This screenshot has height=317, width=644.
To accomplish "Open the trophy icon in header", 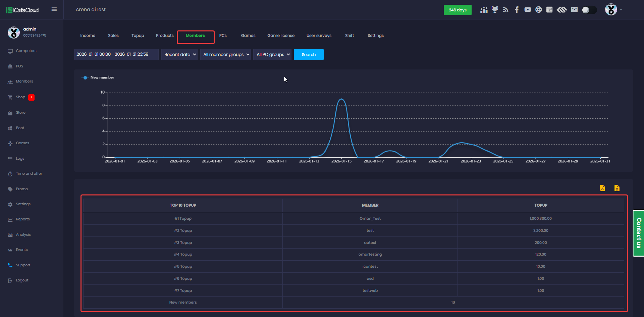I will click(x=495, y=10).
